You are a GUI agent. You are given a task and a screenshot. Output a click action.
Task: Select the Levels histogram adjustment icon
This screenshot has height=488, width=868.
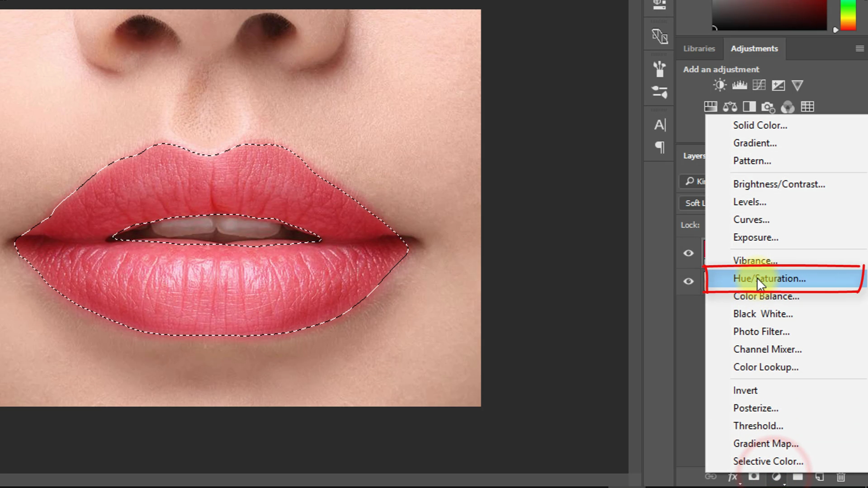(740, 85)
